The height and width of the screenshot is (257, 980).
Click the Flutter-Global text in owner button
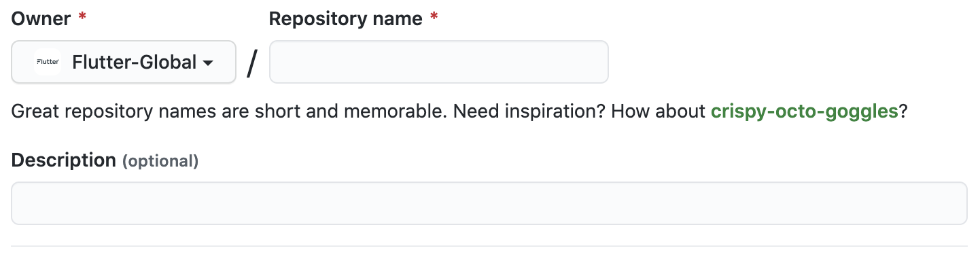pos(134,63)
